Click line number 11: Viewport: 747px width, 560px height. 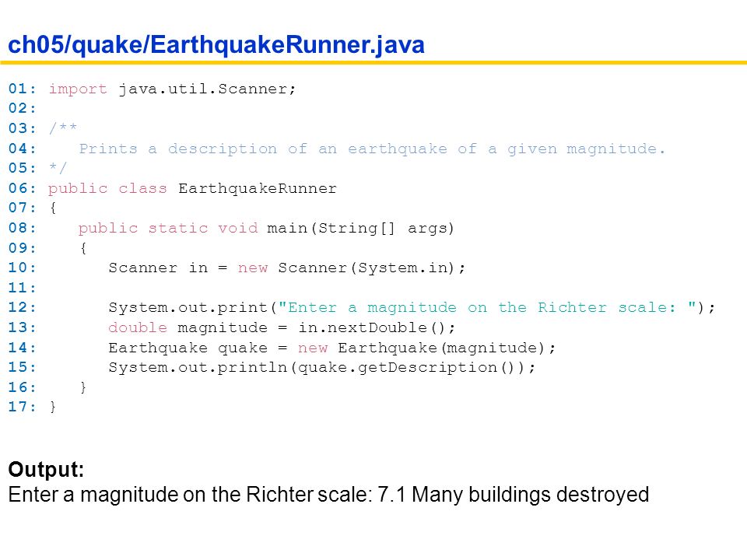coord(22,288)
